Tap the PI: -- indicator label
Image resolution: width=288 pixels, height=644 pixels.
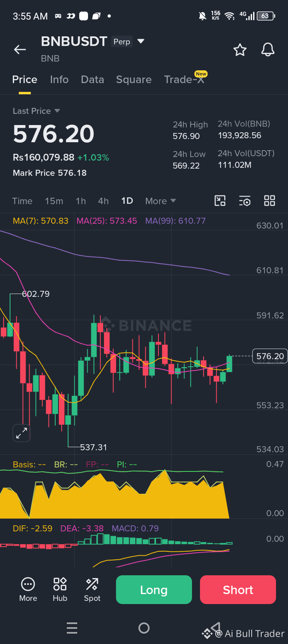coord(127,465)
